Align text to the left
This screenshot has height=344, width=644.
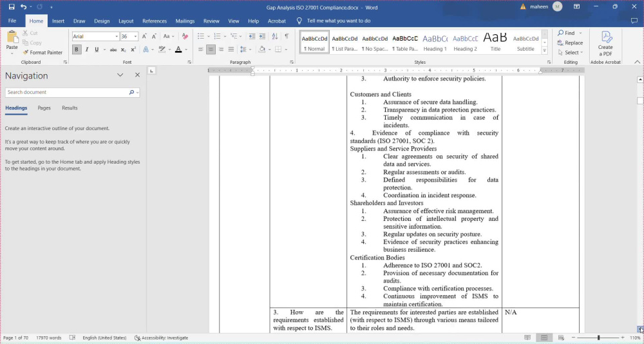pos(200,50)
